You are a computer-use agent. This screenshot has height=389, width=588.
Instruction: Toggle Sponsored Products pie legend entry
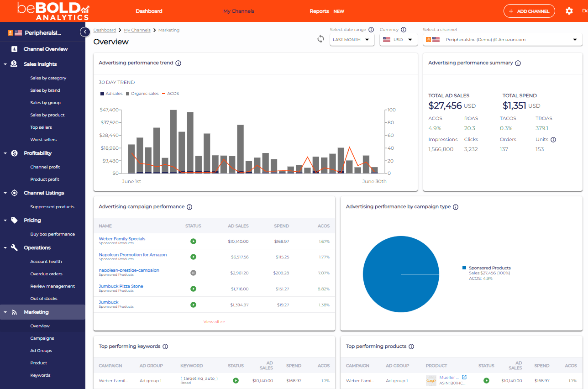click(x=487, y=268)
